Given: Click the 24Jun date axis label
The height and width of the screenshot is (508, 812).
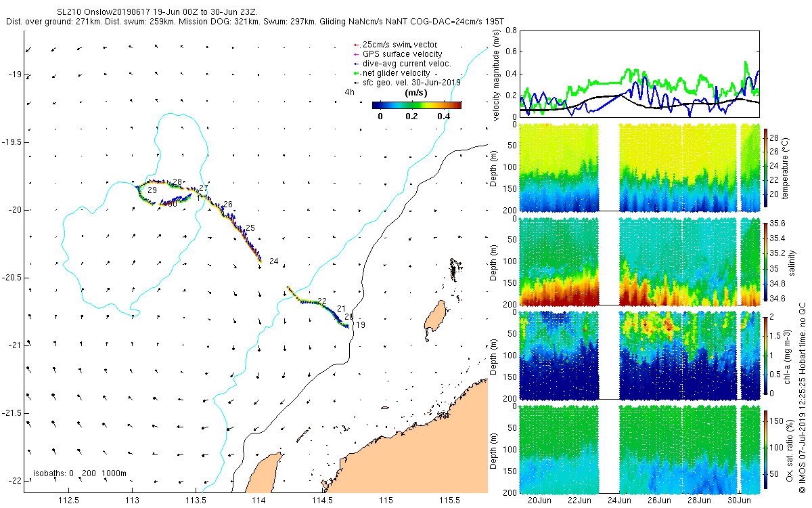Looking at the screenshot, I should click(619, 501).
